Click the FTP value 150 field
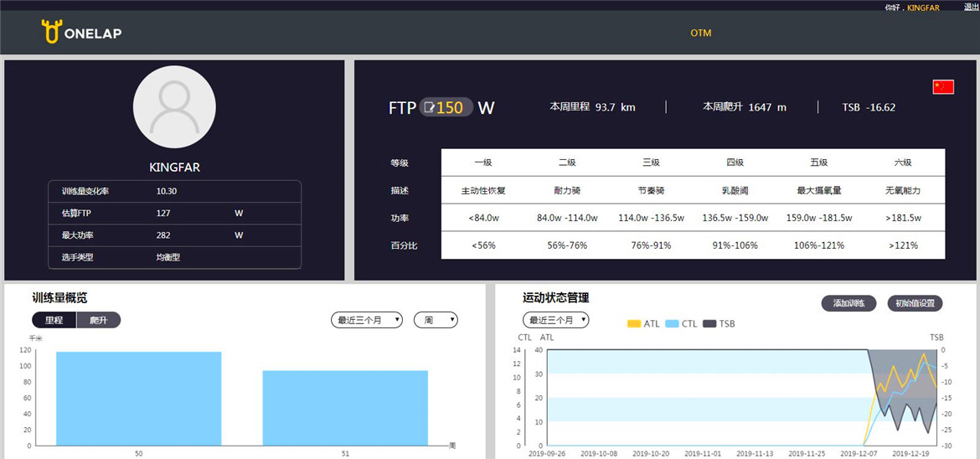The width and height of the screenshot is (980, 459). coord(451,107)
